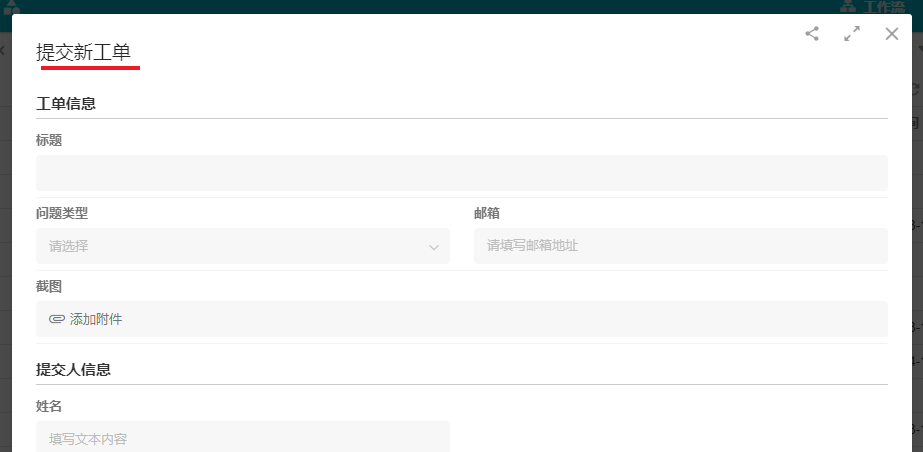The image size is (923, 452).
Task: Close the 提交新工单 dialog
Action: pyautogui.click(x=892, y=34)
